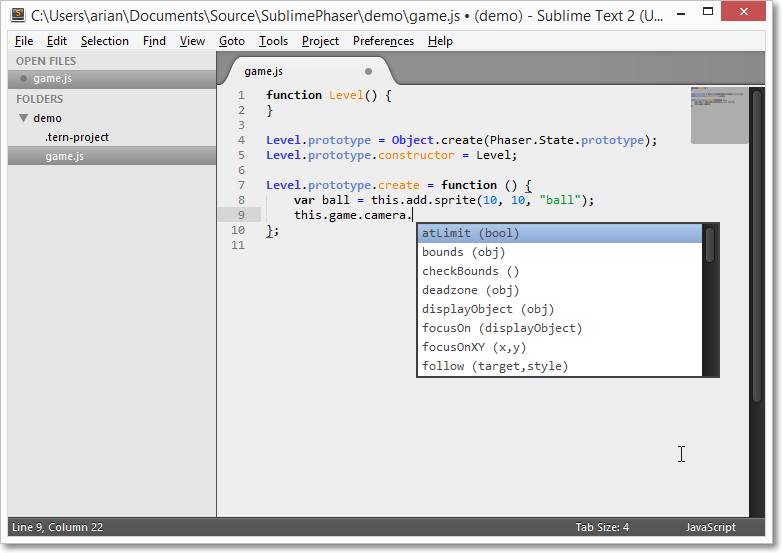Open the Tools menu
This screenshot has width=782, height=553.
(273, 41)
